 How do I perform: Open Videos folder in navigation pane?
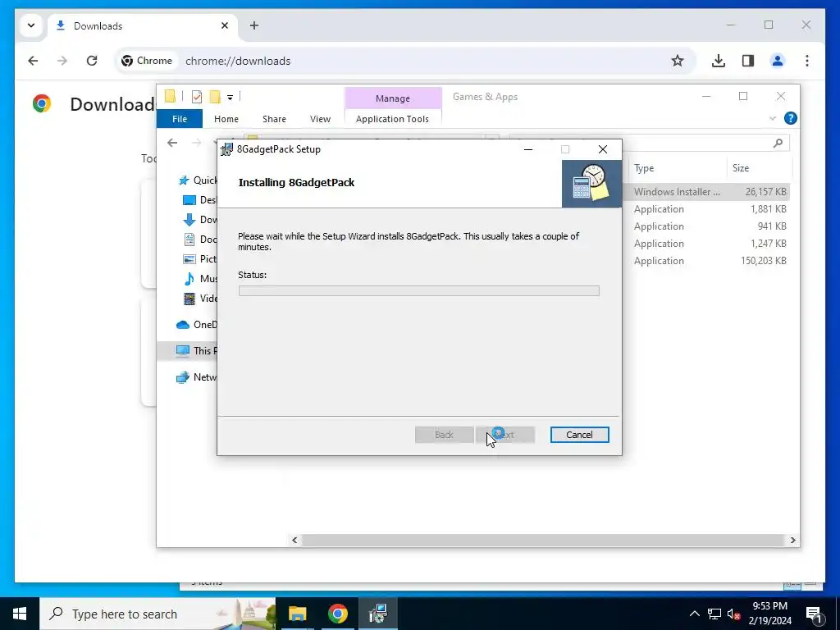pos(199,299)
